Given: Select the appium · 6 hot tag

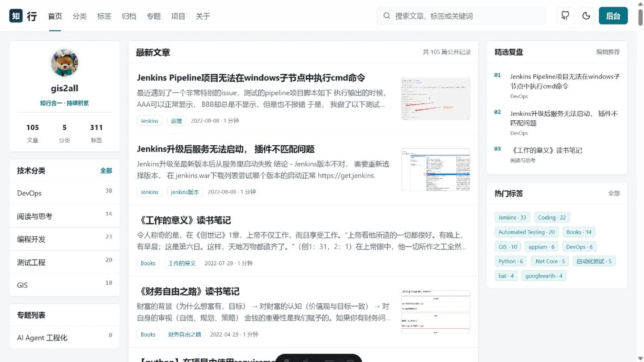Looking at the screenshot, I should click(x=542, y=247).
